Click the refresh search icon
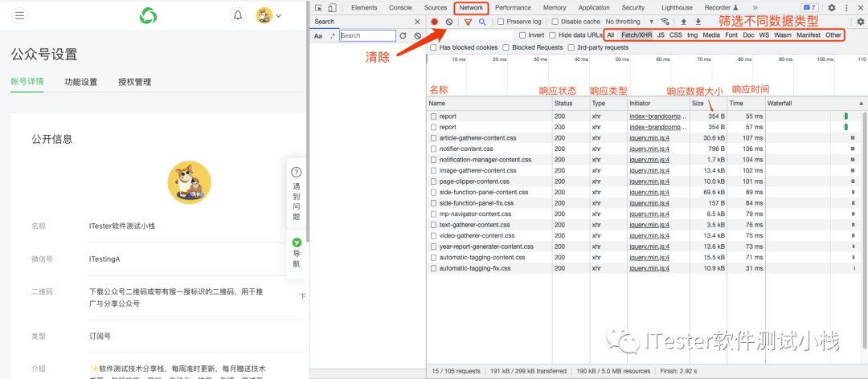Image resolution: width=868 pixels, height=379 pixels. [403, 35]
